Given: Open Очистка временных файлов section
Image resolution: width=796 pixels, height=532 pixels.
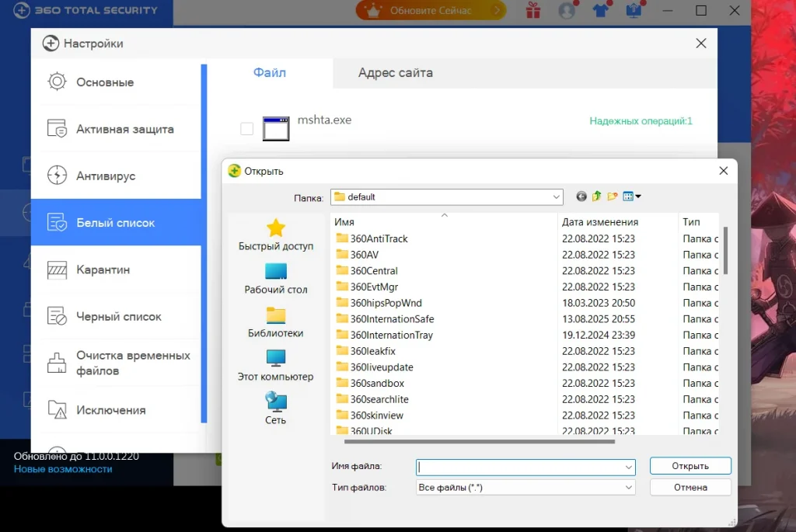Looking at the screenshot, I should point(117,363).
